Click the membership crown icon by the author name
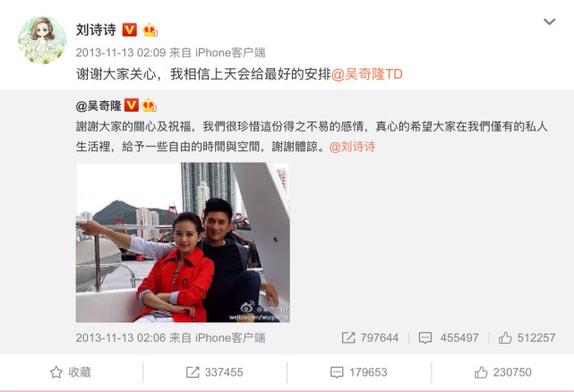This screenshot has height=392, width=574. [x=150, y=30]
